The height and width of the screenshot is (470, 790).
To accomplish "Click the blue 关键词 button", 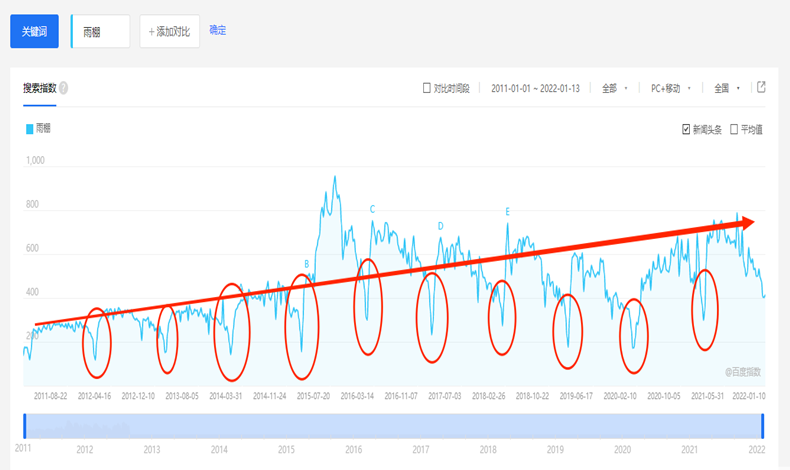I will 35,31.
